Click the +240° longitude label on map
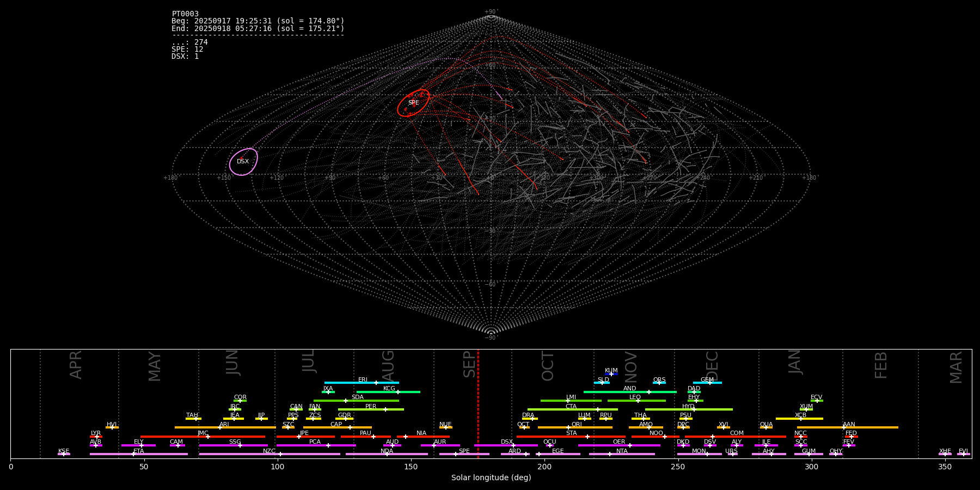Screen dimensions: 980x490 click(x=705, y=178)
